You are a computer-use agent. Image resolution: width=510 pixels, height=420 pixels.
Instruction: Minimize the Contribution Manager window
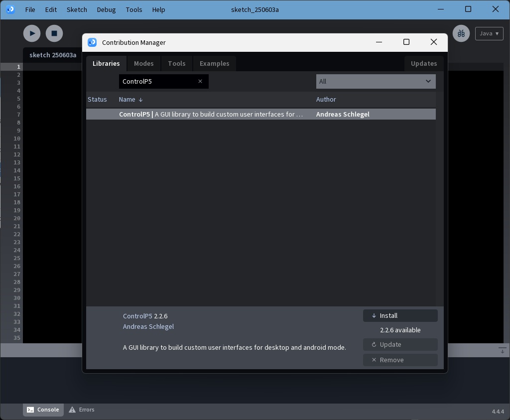pos(379,42)
